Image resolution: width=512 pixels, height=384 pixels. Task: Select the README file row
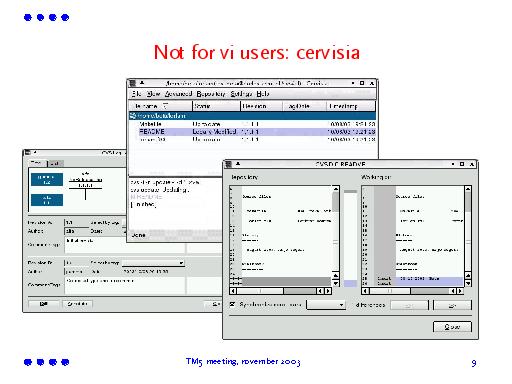tap(257, 132)
